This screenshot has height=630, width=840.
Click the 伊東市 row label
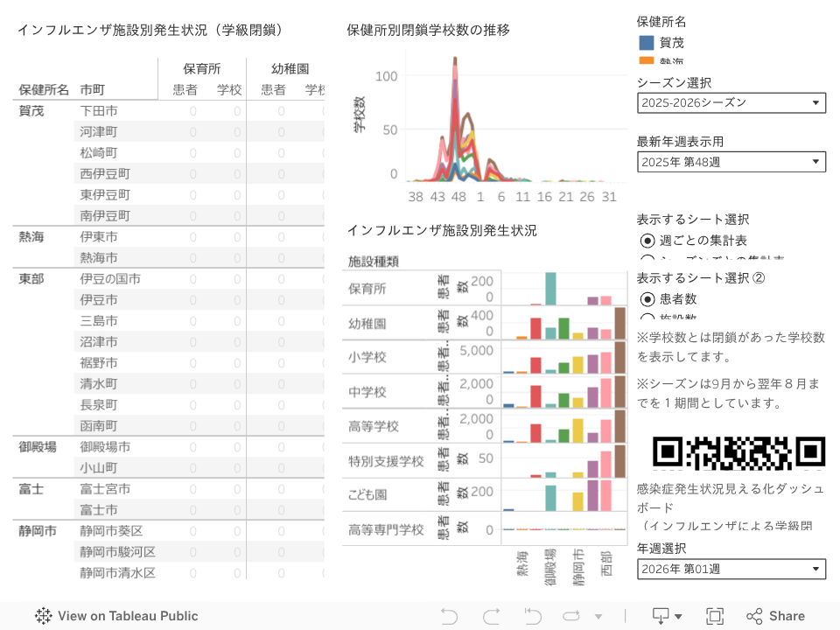pyautogui.click(x=99, y=237)
